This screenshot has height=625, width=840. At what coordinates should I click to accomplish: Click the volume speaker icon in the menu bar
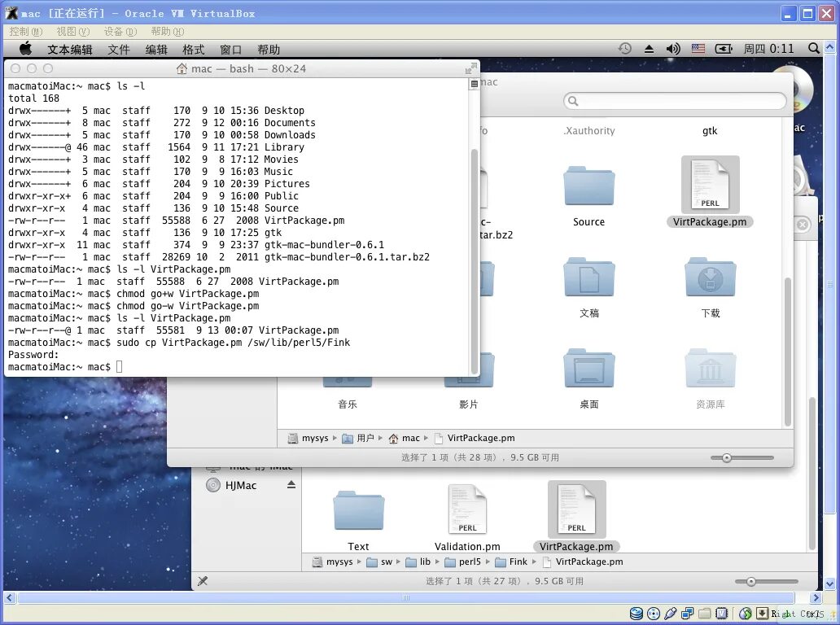673,49
